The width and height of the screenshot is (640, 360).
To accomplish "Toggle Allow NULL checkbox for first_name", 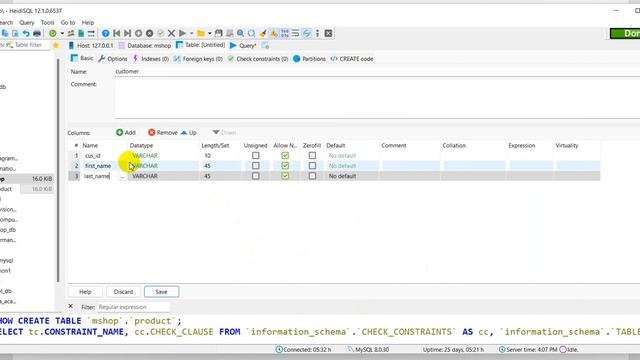I will [x=285, y=166].
